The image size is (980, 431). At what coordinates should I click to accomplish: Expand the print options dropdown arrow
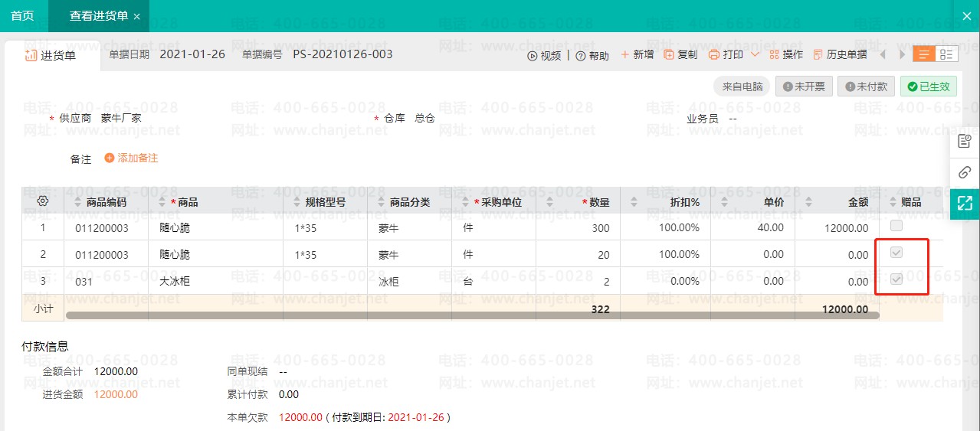click(x=755, y=55)
